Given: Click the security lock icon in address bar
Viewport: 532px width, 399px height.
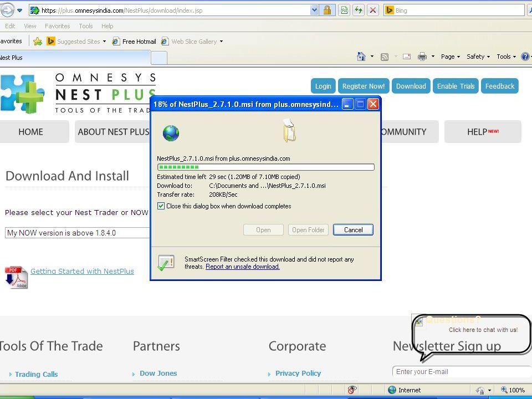Looking at the screenshot, I should pyautogui.click(x=327, y=10).
